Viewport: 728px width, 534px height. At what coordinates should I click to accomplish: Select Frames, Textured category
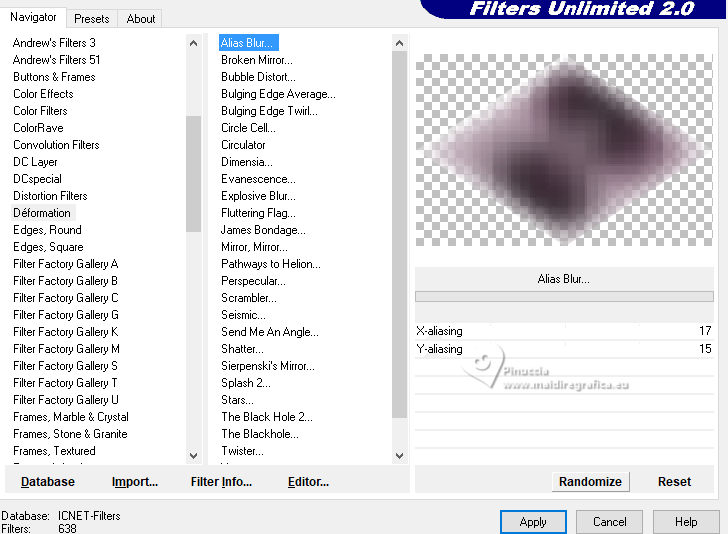click(54, 451)
